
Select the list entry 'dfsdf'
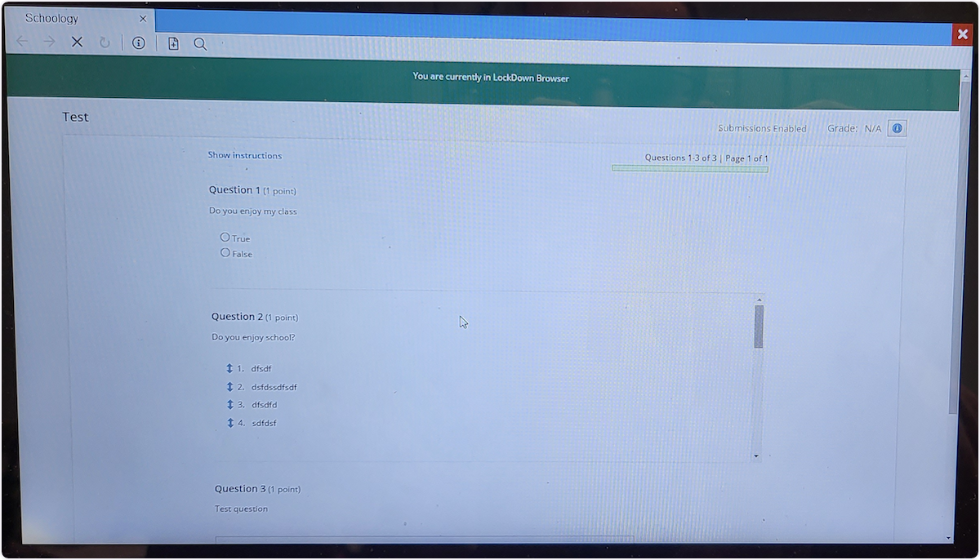pos(261,368)
